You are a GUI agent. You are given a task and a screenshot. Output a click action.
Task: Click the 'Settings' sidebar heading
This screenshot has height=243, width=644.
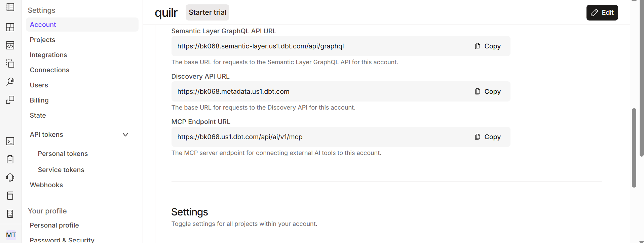[42, 10]
